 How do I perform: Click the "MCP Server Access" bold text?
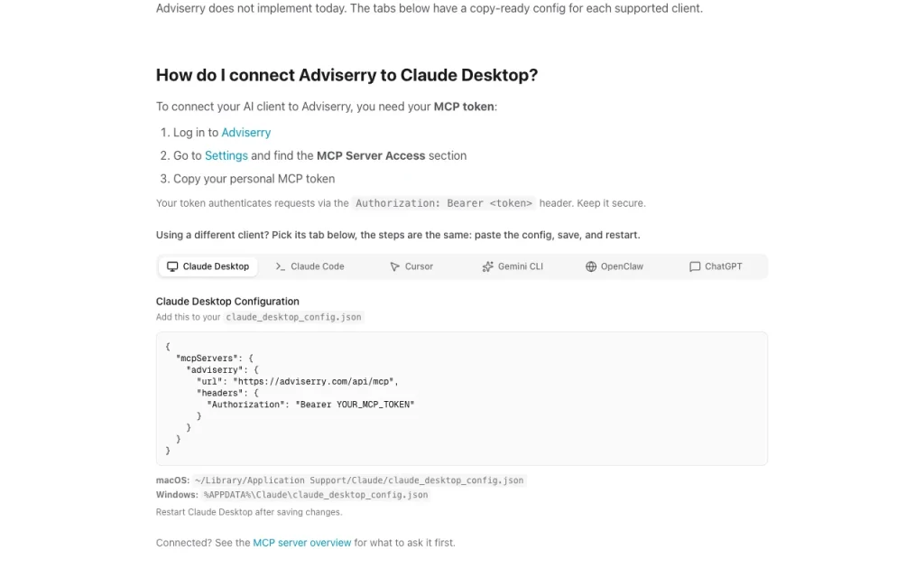click(x=371, y=155)
